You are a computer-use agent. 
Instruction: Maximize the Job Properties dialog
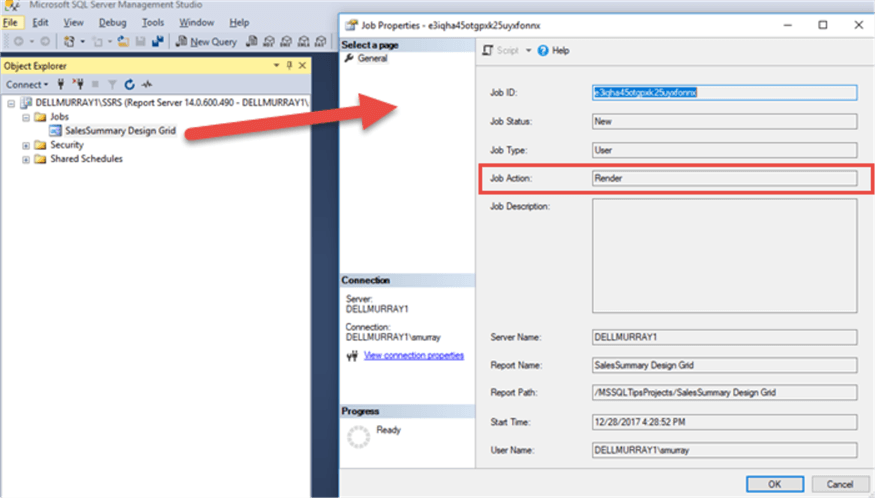tap(823, 25)
